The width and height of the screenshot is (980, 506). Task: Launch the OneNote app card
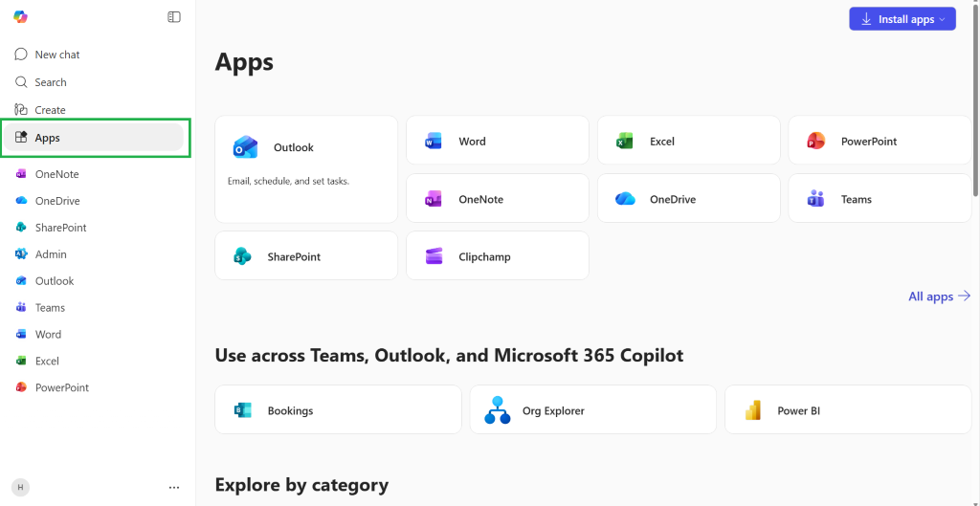point(498,199)
